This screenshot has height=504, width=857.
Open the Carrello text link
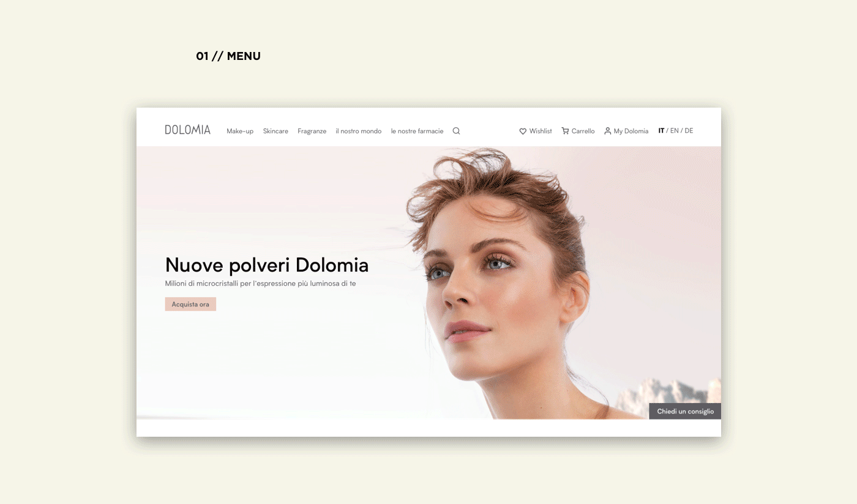pyautogui.click(x=583, y=131)
